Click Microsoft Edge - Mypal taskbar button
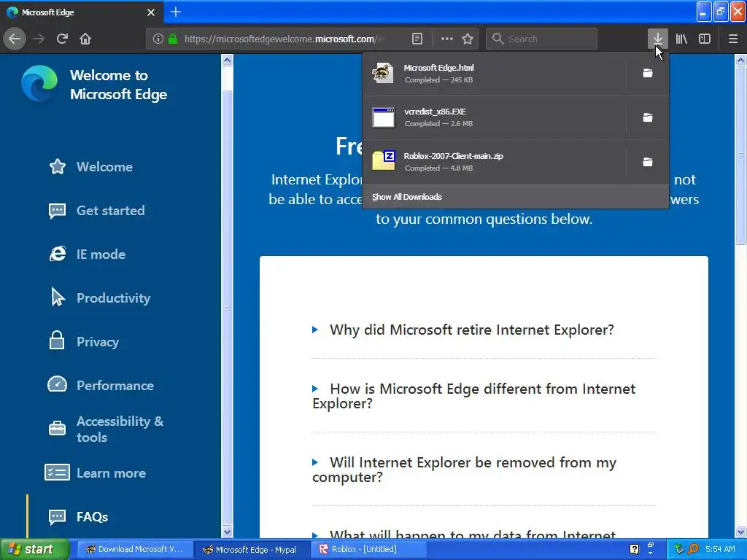Viewport: 747px width, 560px height. point(252,549)
